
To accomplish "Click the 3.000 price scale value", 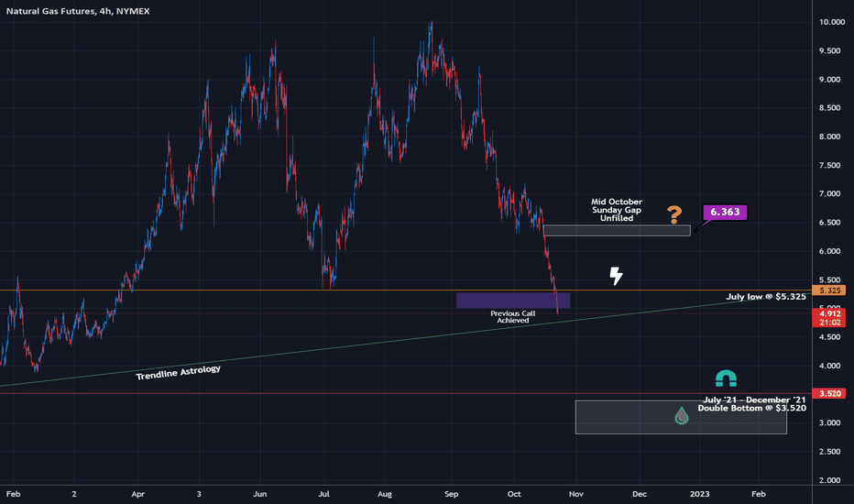I will (829, 422).
